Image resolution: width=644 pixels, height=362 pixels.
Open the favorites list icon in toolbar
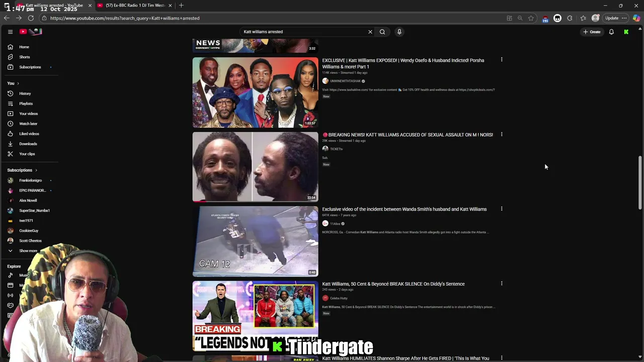(583, 18)
